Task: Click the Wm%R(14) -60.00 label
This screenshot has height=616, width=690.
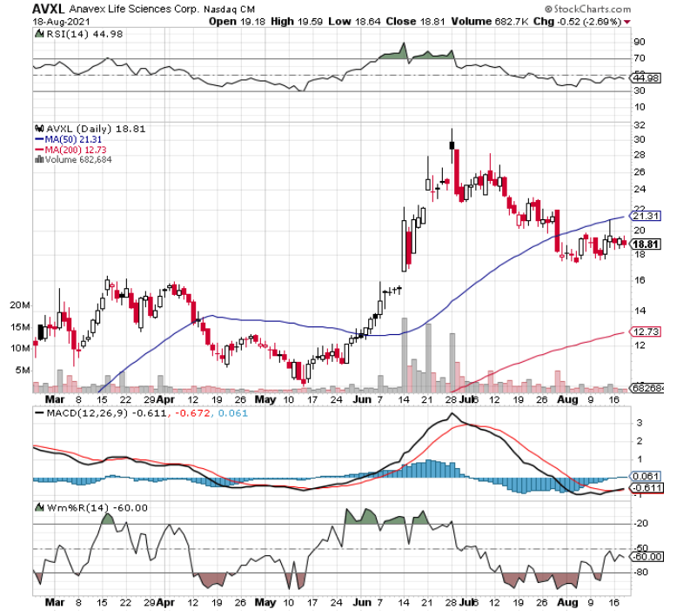Action: [x=97, y=508]
